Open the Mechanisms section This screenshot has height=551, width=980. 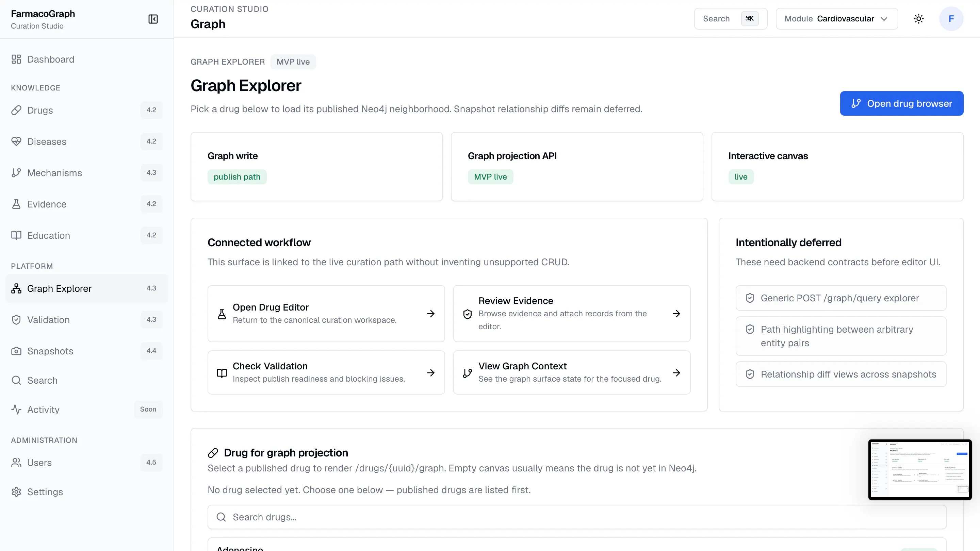coord(87,173)
